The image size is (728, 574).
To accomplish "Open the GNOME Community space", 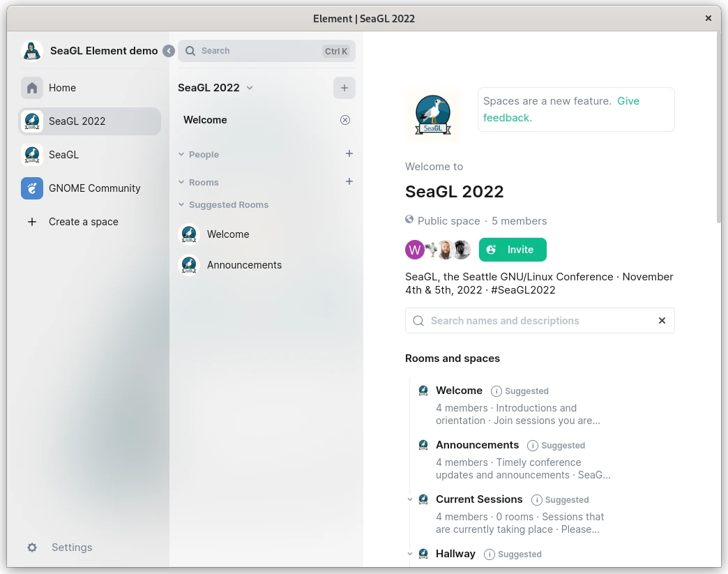I will 90,188.
